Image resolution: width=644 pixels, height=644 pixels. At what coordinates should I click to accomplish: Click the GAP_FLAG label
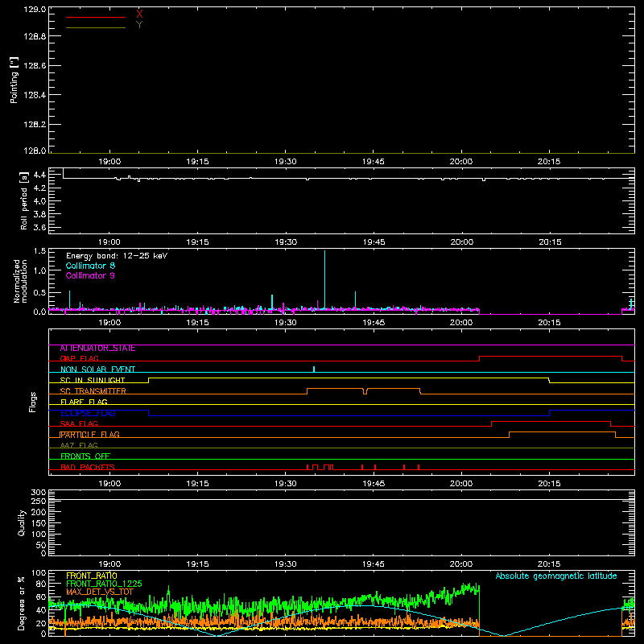pos(79,358)
